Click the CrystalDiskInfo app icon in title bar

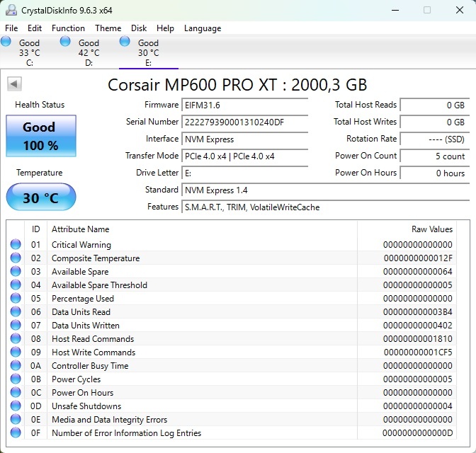point(11,10)
